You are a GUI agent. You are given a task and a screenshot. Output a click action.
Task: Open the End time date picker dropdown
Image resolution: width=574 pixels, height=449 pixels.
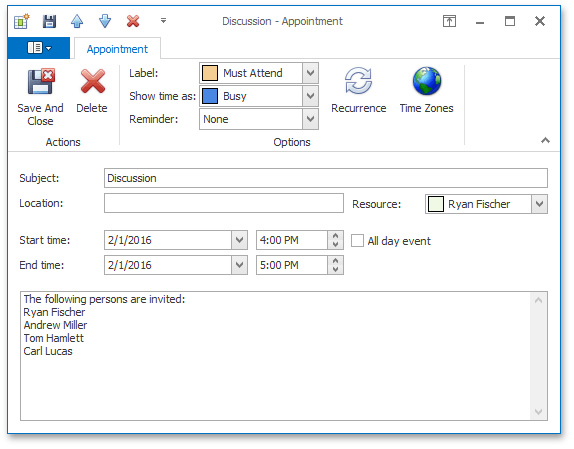pos(239,265)
